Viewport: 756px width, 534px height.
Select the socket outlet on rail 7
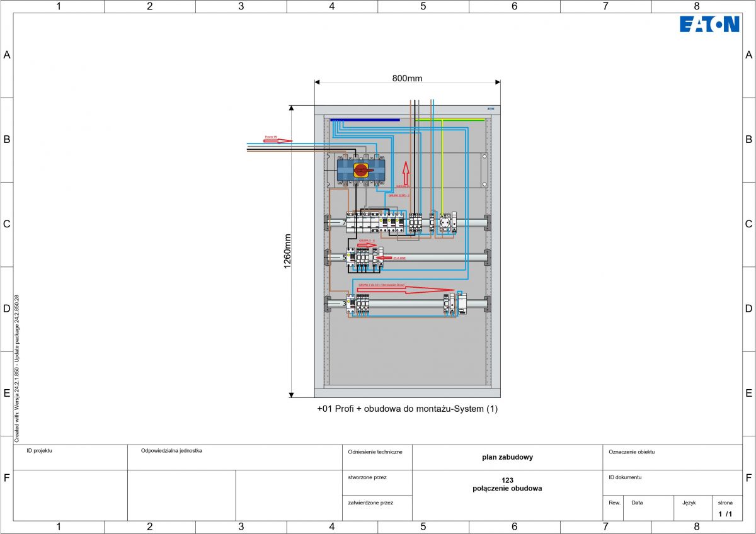pyautogui.click(x=445, y=224)
